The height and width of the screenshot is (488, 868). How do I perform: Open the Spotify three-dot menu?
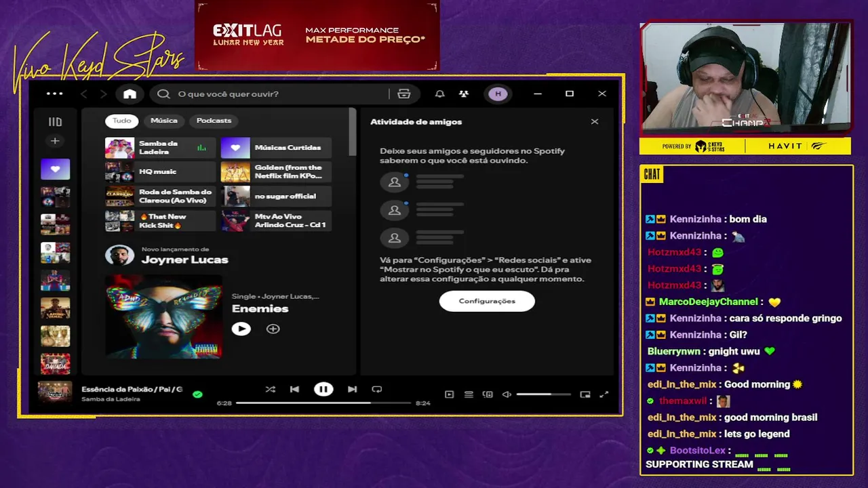54,94
